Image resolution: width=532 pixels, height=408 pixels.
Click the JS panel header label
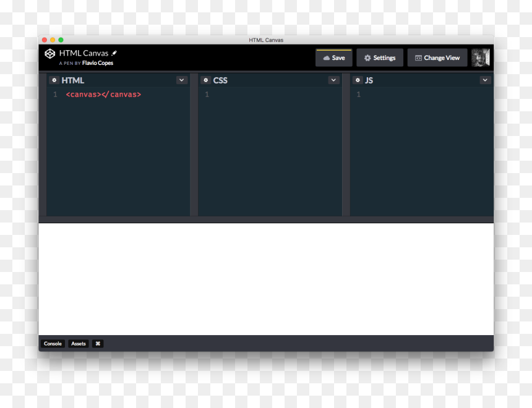pos(369,80)
